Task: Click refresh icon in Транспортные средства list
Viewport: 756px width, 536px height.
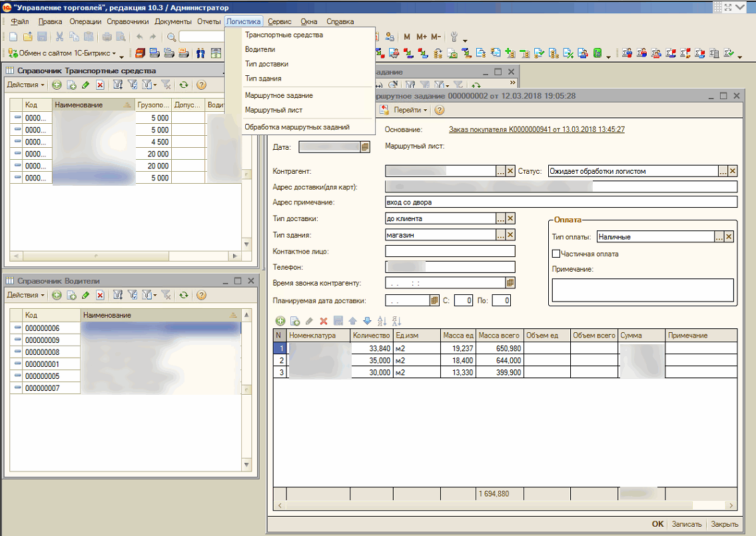Action: tap(183, 85)
